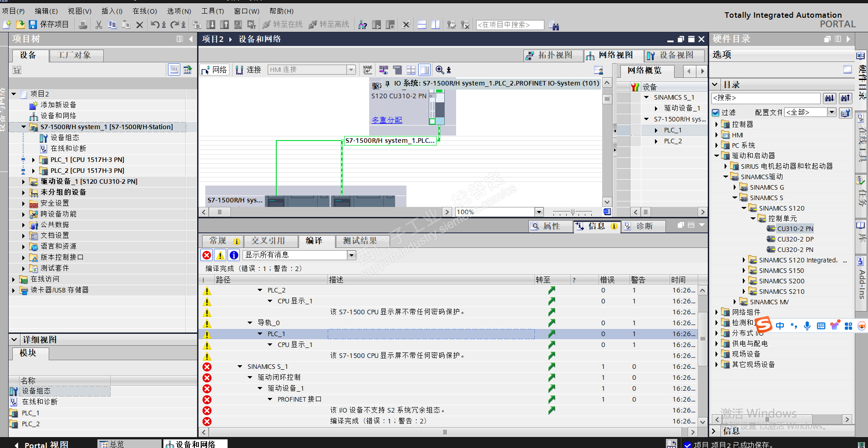Toggle the 网络 networking mode button
Viewport: 868px width, 448px height.
pyautogui.click(x=214, y=70)
